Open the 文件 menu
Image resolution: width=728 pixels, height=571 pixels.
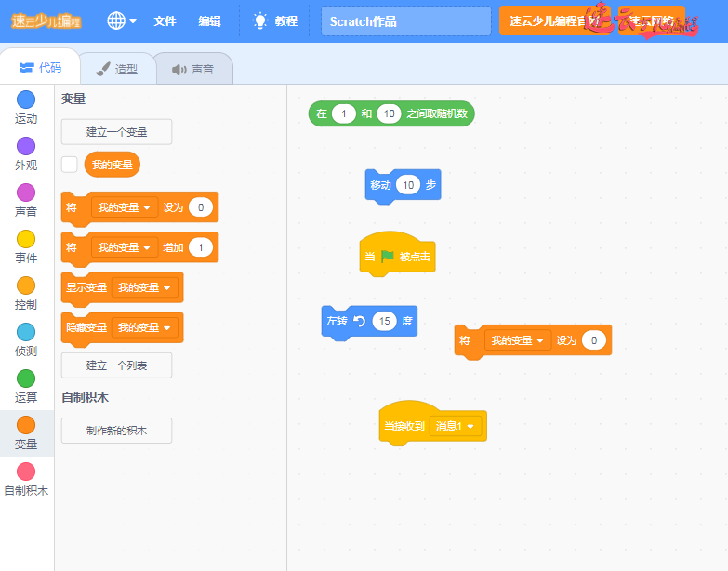(165, 20)
